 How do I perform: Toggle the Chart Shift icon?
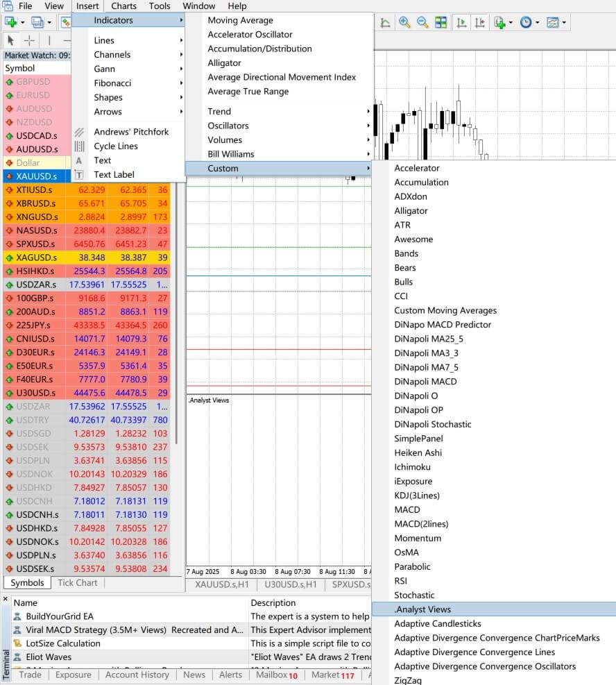point(479,22)
